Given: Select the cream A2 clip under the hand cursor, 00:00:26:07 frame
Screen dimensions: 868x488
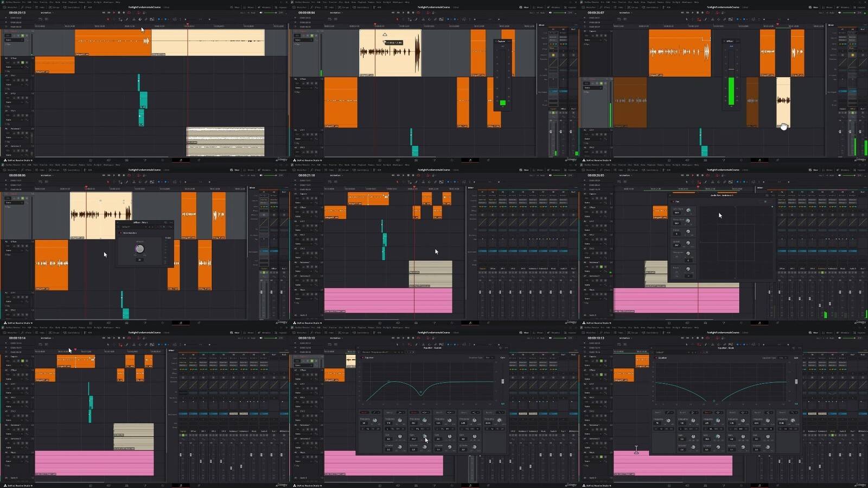Looking at the screenshot, I should pos(783,103).
